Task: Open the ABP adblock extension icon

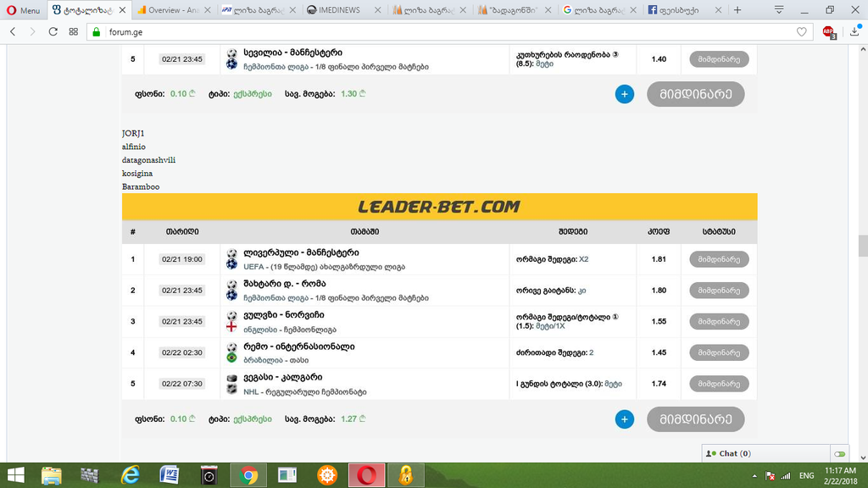Action: tap(829, 32)
